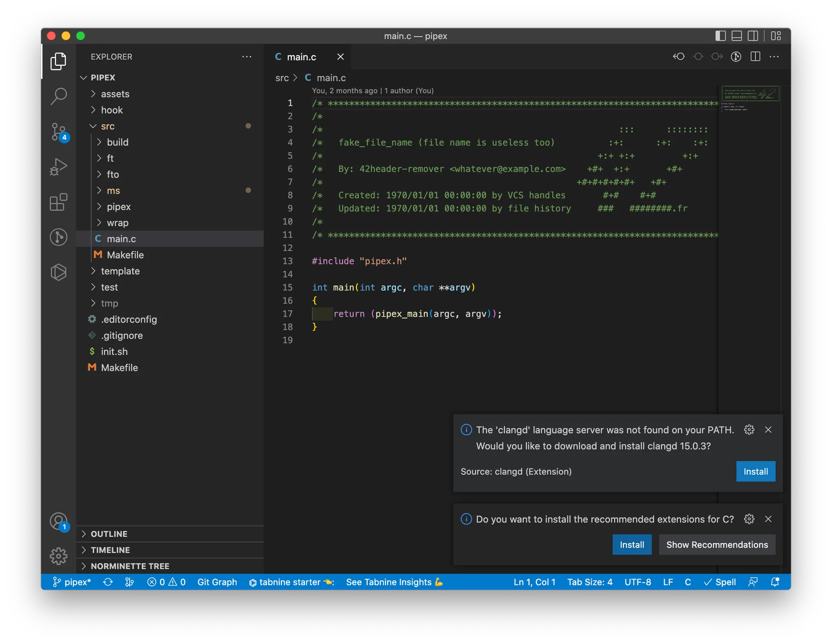Toggle the primary side bar layout button
This screenshot has height=644, width=832.
(x=720, y=36)
